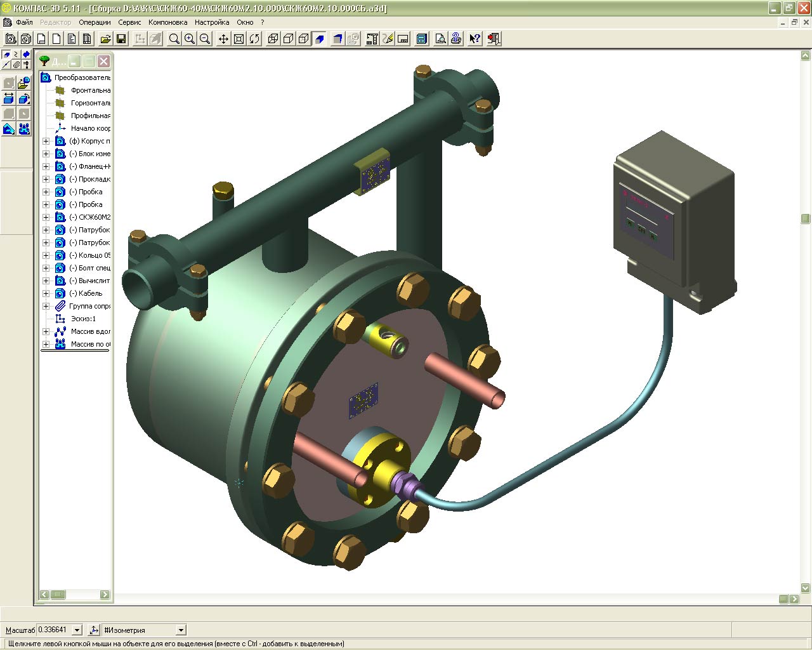This screenshot has height=650, width=812.
Task: Expand the (-) Фланец node
Action: click(x=46, y=166)
